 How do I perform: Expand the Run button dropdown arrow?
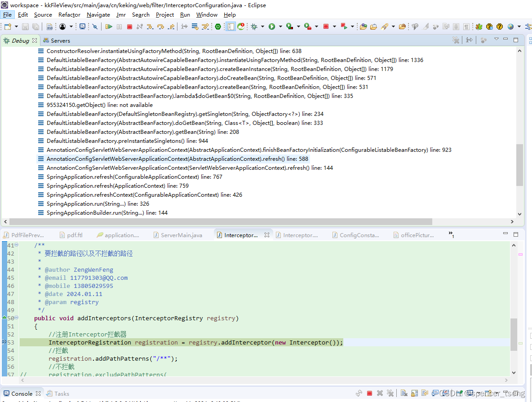point(279,26)
